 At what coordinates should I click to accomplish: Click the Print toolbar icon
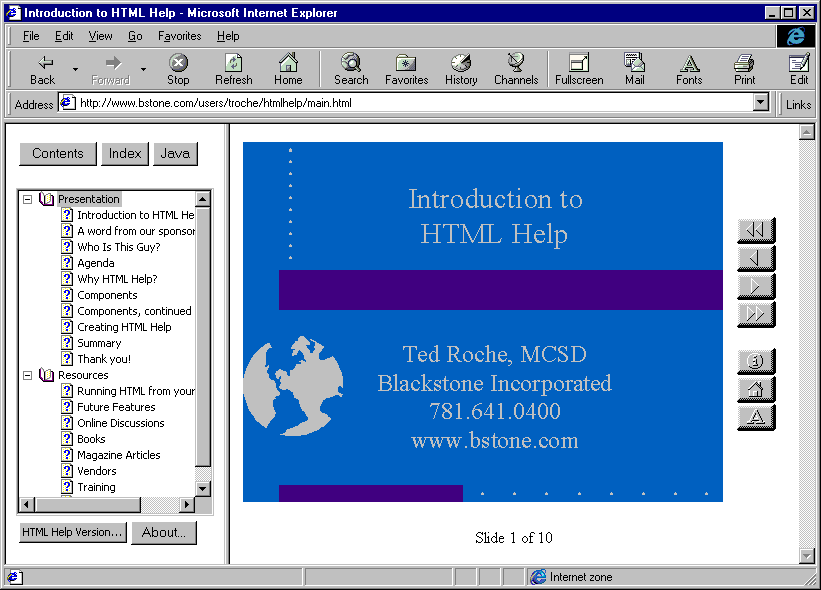click(744, 69)
